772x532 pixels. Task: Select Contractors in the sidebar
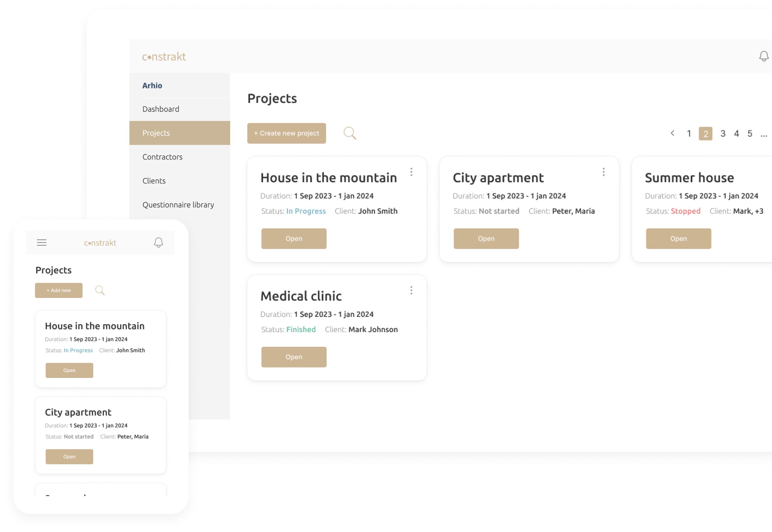pos(162,157)
